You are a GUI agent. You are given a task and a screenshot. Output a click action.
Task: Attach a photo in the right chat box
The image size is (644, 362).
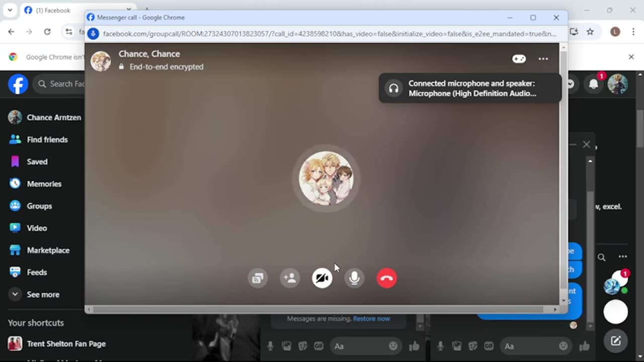point(456,346)
